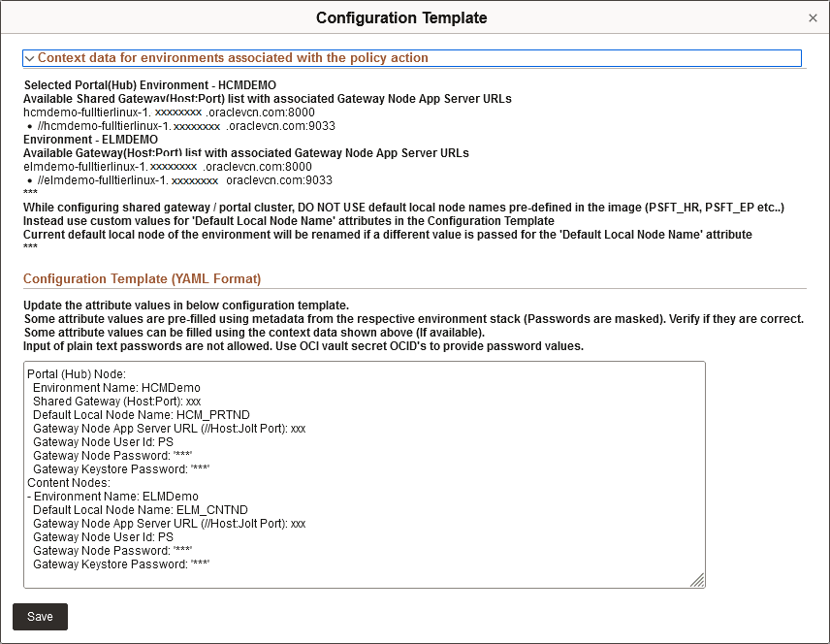Collapse the Context data section chevron
The width and height of the screenshot is (830, 644).
coord(32,58)
